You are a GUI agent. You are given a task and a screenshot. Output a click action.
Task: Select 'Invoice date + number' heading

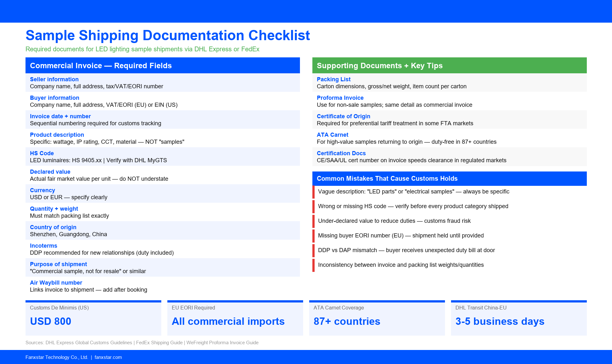60,116
